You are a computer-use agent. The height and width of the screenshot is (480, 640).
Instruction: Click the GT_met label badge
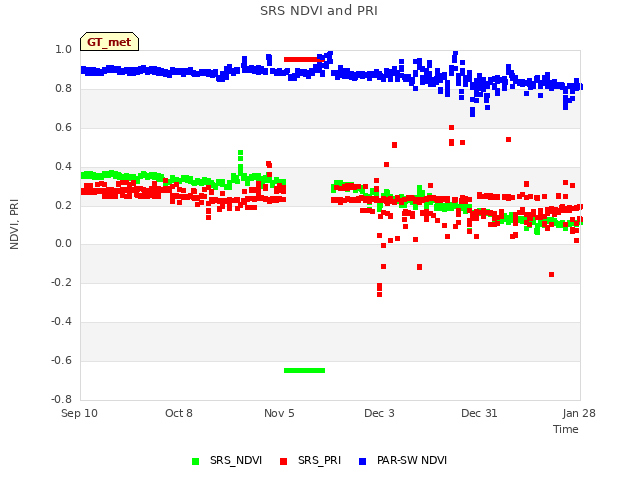109,42
